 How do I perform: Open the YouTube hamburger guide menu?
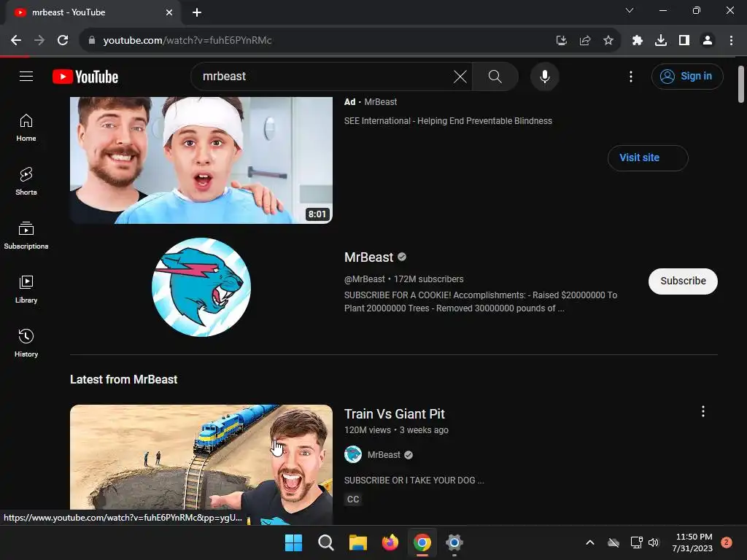click(x=26, y=76)
